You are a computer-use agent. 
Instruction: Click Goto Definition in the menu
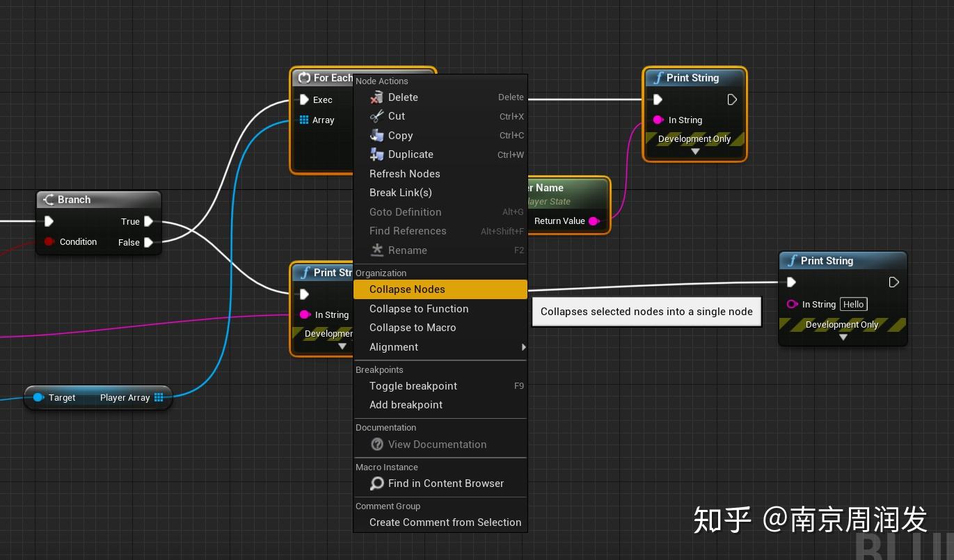pos(405,212)
